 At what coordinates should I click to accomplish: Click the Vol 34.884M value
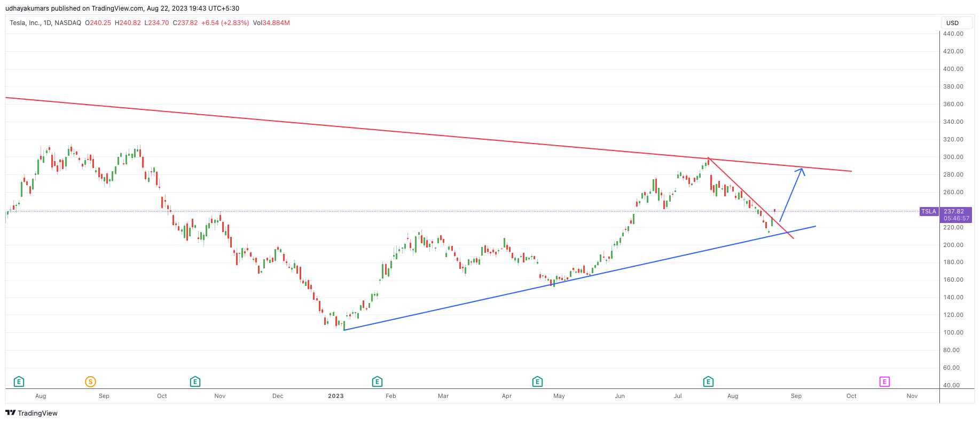tap(271, 23)
